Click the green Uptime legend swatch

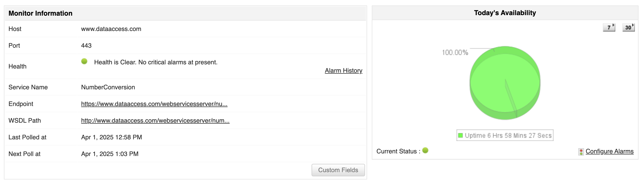coord(460,135)
